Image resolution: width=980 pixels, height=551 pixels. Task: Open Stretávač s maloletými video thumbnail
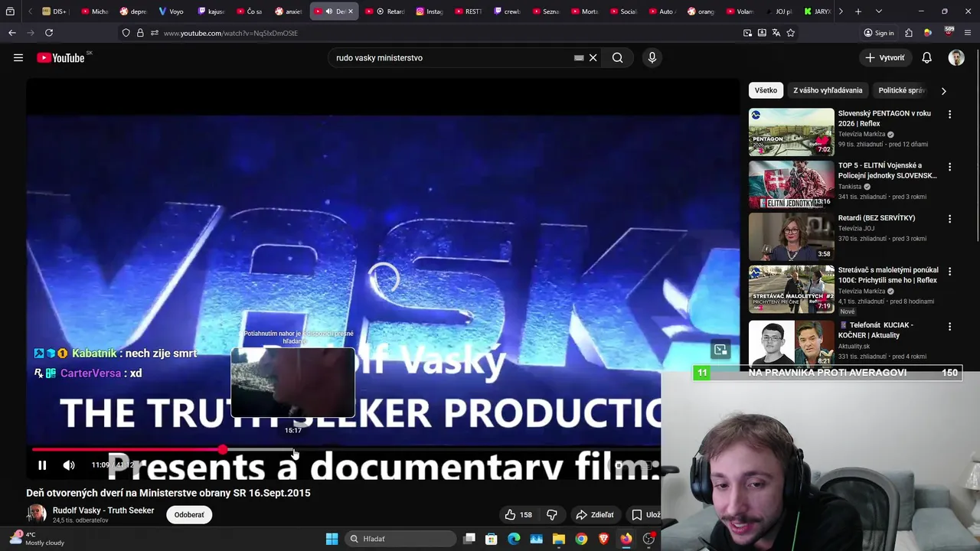pos(791,289)
